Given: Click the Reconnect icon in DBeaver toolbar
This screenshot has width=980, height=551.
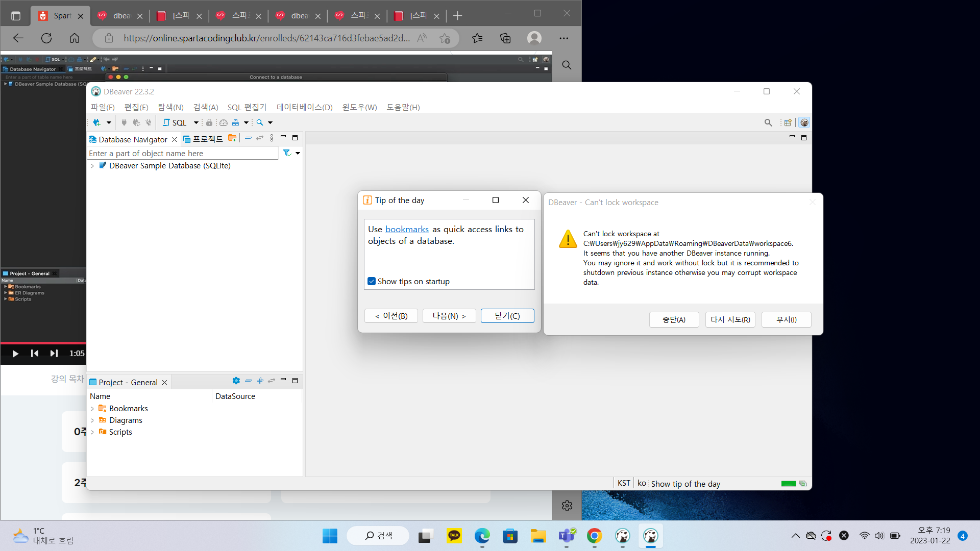Looking at the screenshot, I should tap(136, 122).
